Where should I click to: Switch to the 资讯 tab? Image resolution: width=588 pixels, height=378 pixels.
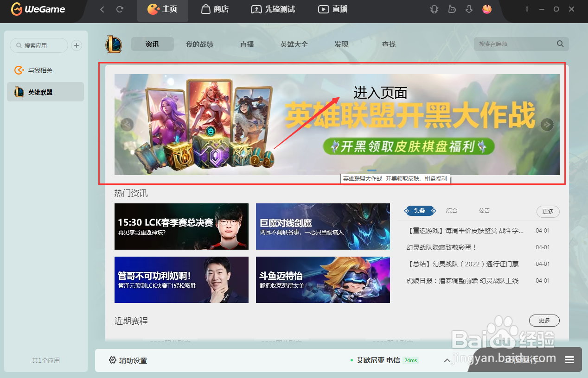[x=152, y=44]
